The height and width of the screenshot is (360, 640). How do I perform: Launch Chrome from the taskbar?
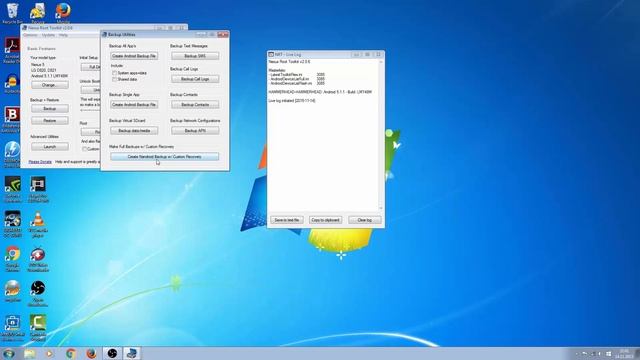(x=71, y=353)
